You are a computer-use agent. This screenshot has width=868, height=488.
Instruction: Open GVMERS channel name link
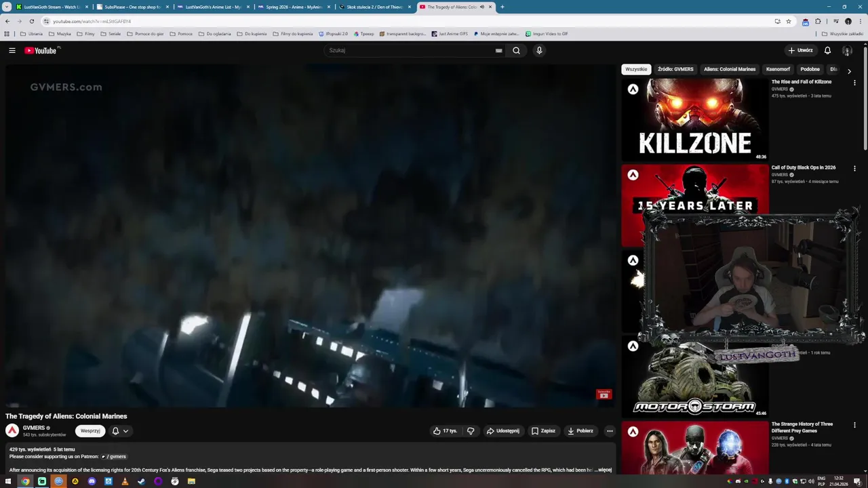[34, 428]
